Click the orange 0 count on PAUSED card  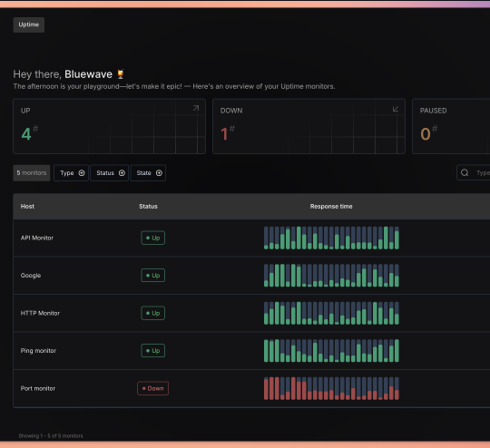point(426,134)
